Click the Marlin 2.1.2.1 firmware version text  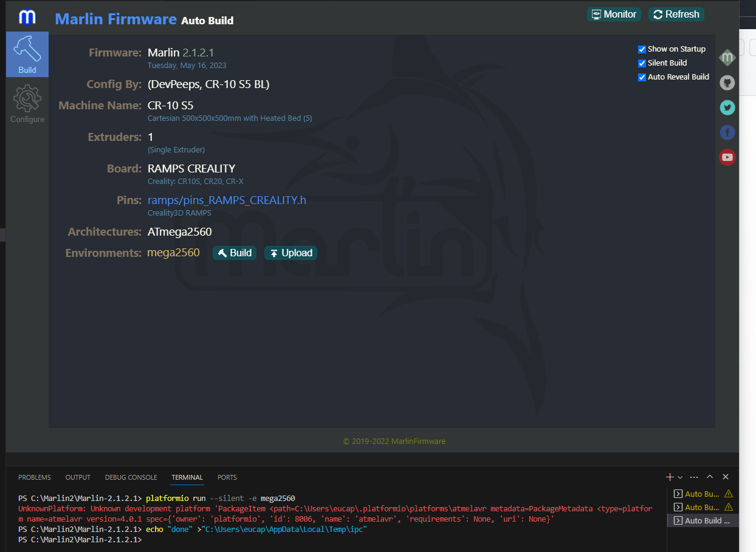(180, 53)
